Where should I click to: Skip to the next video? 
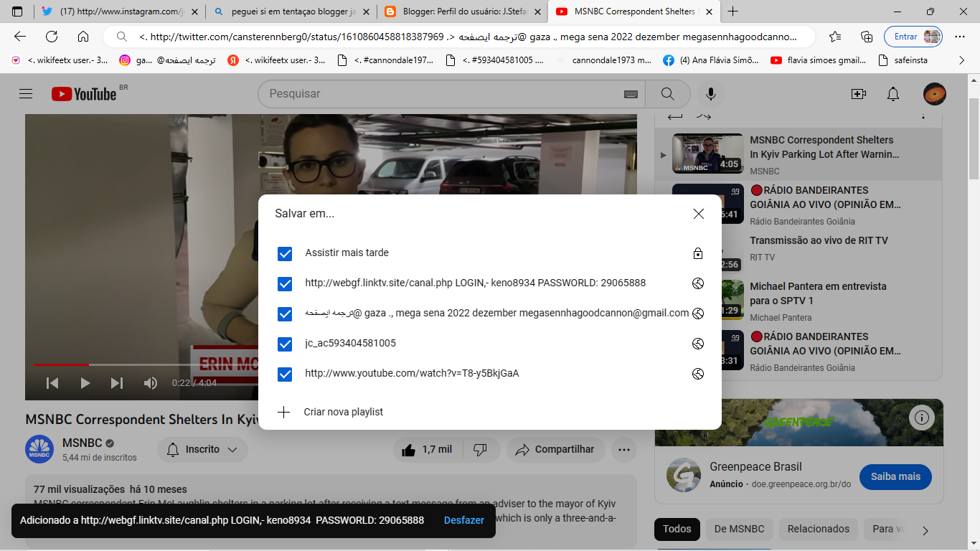point(117,383)
